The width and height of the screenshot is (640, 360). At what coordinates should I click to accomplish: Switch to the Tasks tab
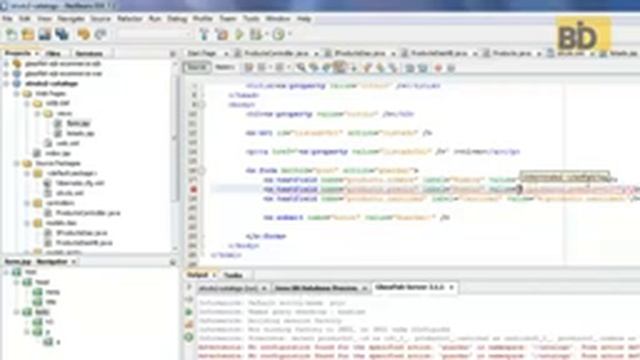coord(233,276)
